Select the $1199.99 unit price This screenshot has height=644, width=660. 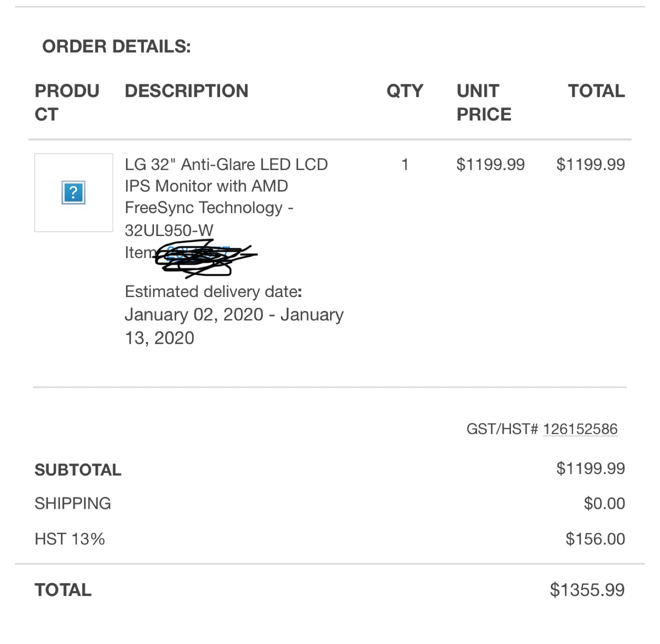click(490, 164)
